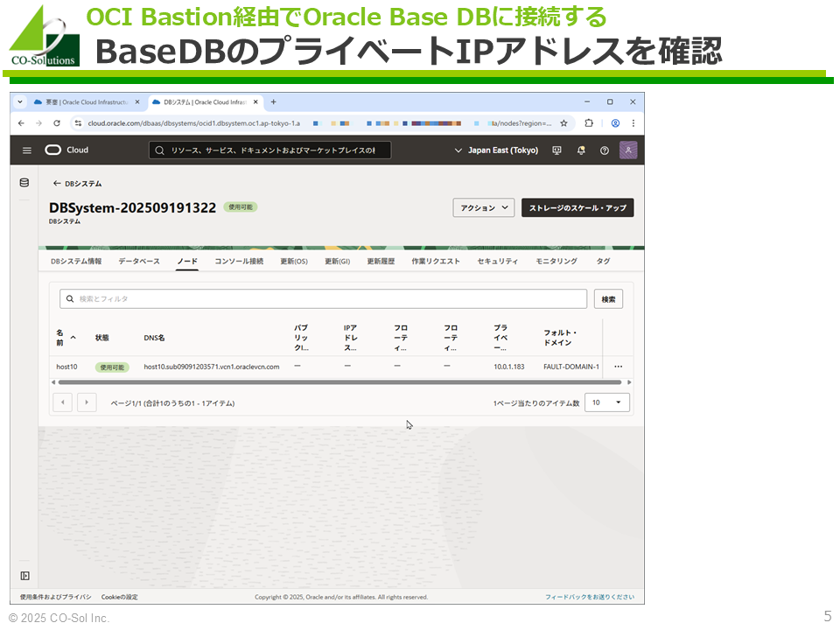This screenshot has height=630, width=840.
Task: Switch to the データベース tab
Action: click(x=139, y=262)
